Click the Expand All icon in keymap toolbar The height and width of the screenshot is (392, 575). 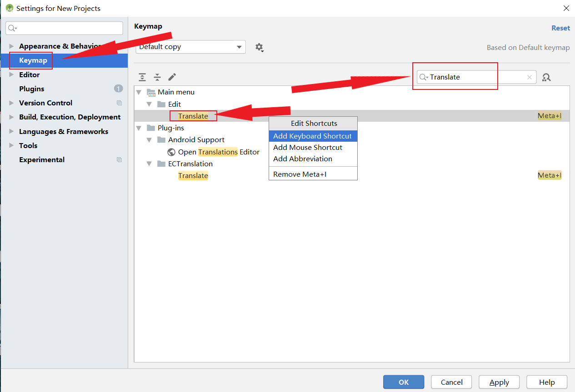click(x=142, y=77)
